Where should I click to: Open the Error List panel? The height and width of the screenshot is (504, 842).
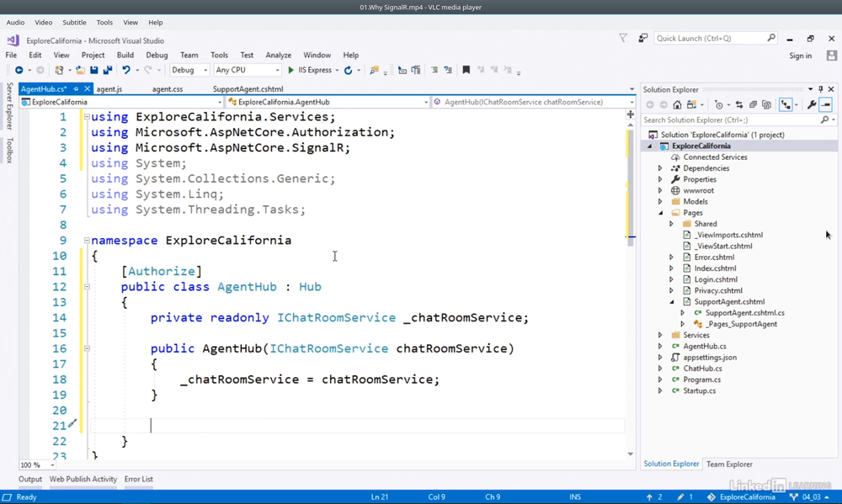pyautogui.click(x=139, y=480)
